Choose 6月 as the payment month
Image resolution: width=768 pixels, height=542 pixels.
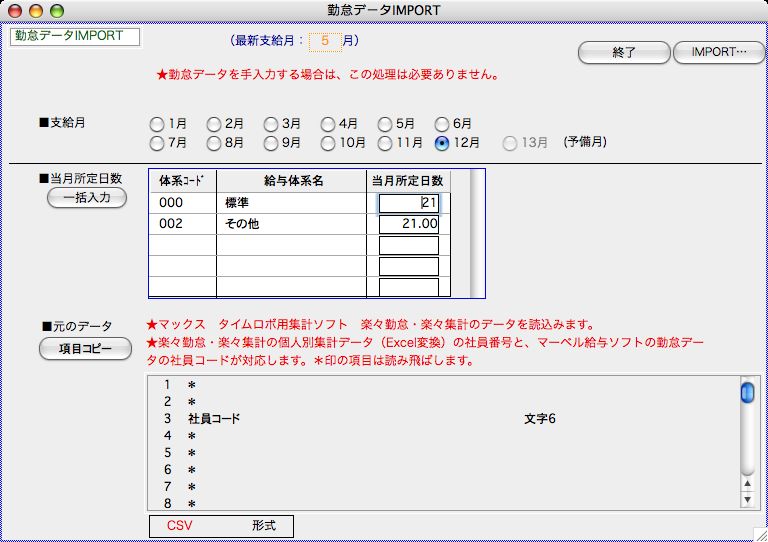442,125
